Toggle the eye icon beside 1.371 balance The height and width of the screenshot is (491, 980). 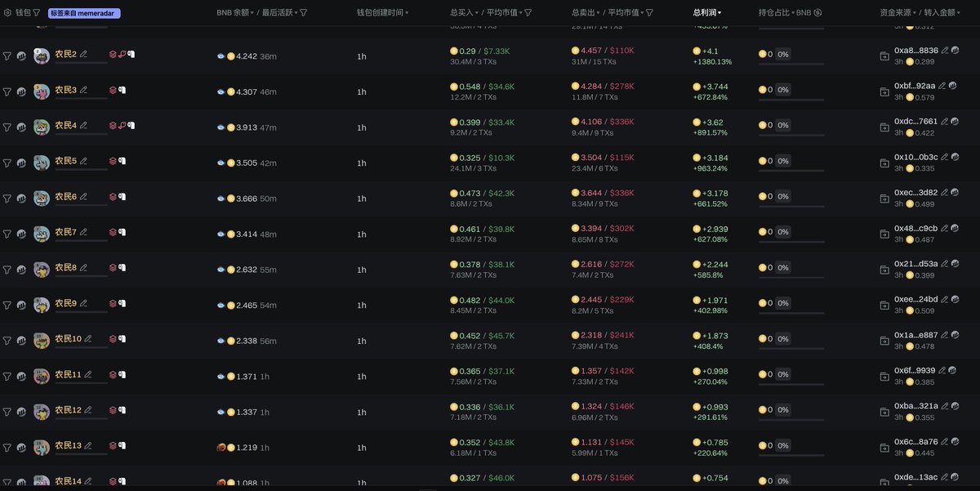(x=220, y=377)
